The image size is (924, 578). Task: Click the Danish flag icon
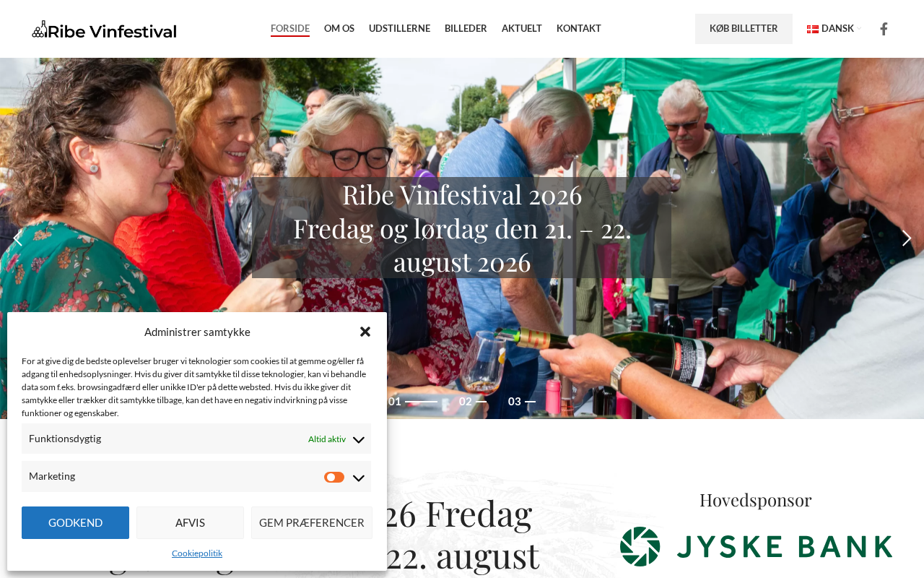[x=813, y=29]
